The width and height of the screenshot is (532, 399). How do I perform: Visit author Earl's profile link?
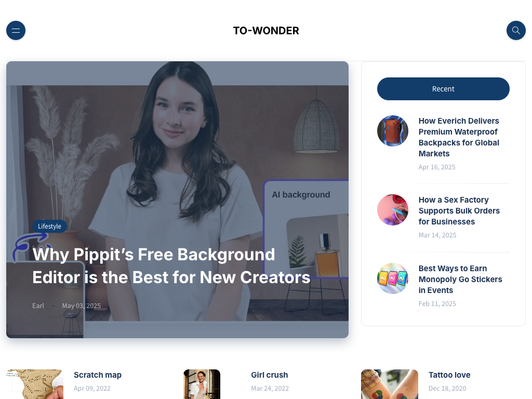click(x=38, y=305)
